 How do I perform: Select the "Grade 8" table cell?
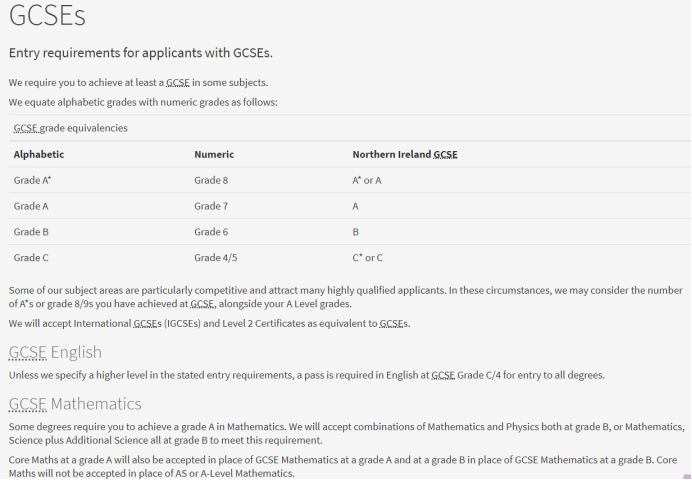coord(211,180)
